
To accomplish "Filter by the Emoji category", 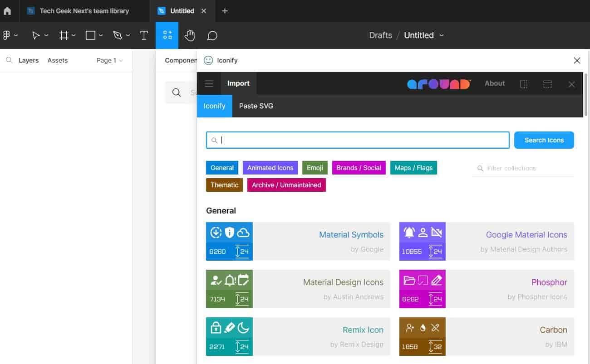I will coord(315,168).
